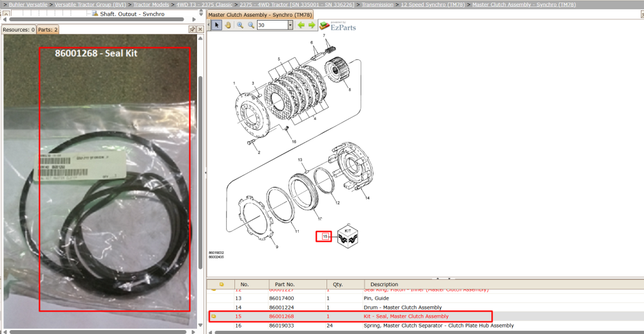644x334 pixels.
Task: Open 2375 - 4WD Tractor breadcrumb link
Action: (x=297, y=5)
